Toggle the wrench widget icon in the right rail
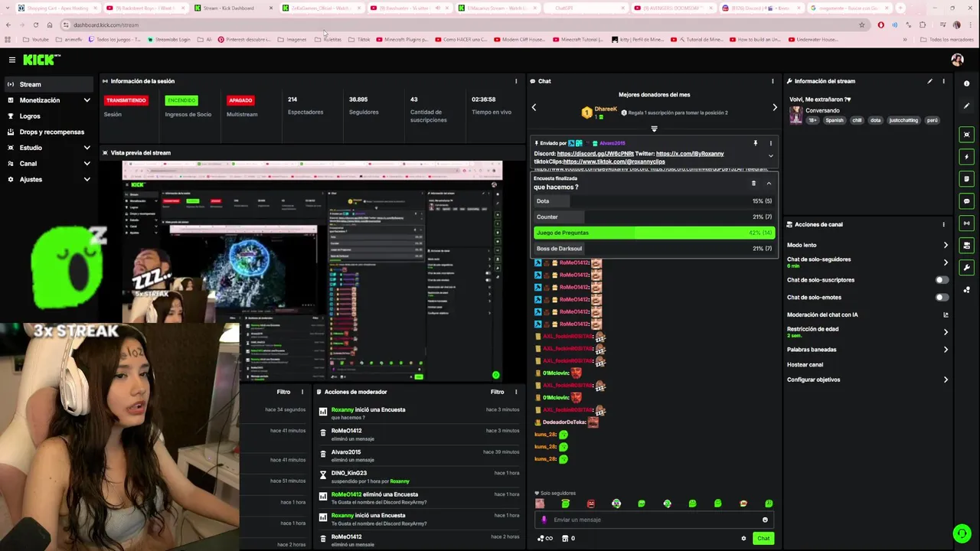980x551 pixels. click(x=967, y=268)
